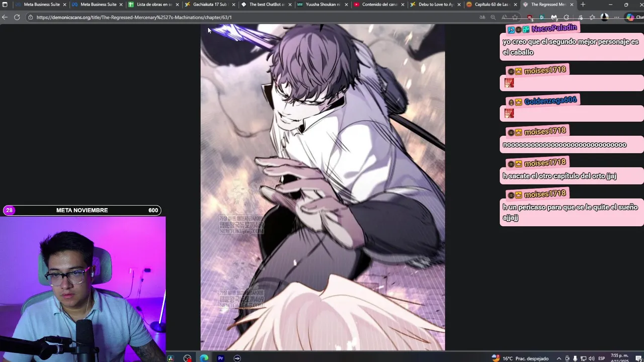Click 'yo creo que el segundo mejor' message
The width and height of the screenshot is (644, 362).
(571, 47)
